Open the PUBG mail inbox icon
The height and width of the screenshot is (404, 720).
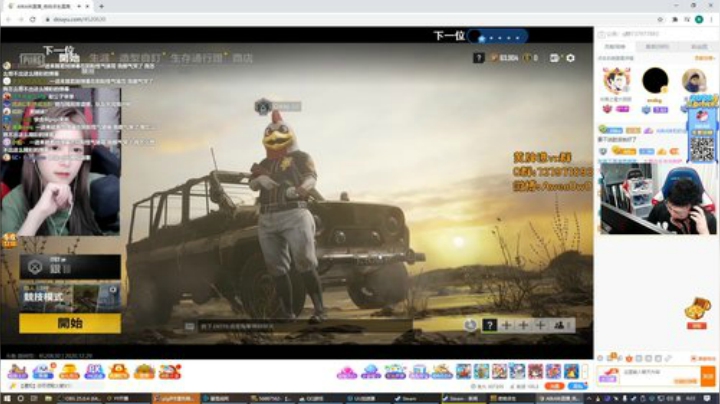(x=555, y=58)
